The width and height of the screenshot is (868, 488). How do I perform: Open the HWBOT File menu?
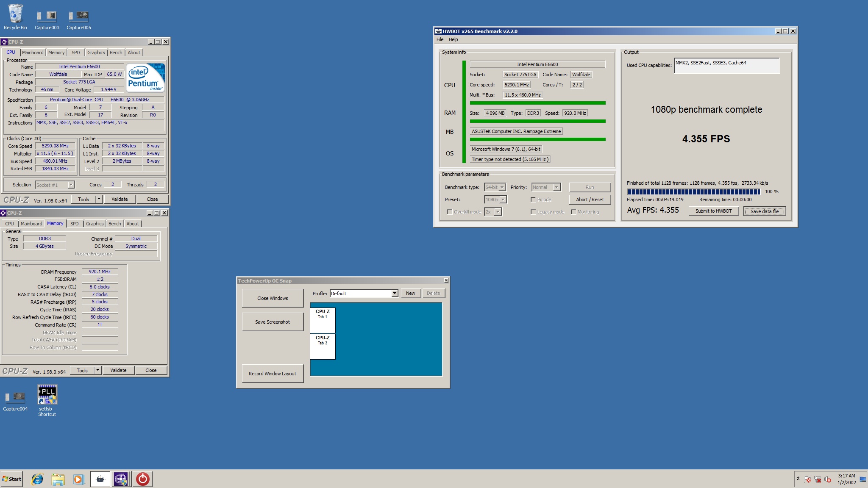(x=440, y=39)
